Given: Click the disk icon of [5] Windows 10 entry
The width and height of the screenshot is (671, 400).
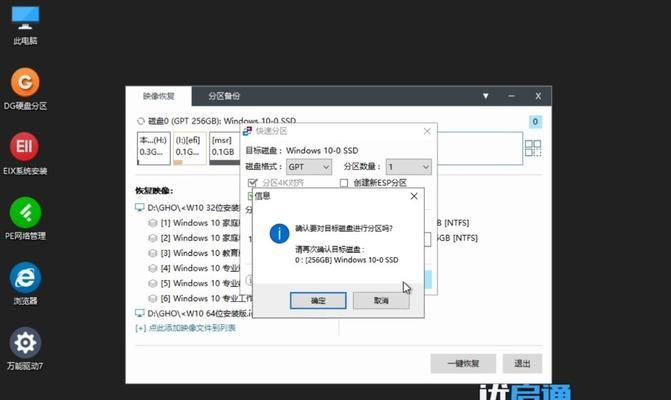Looking at the screenshot, I should click(x=153, y=283).
